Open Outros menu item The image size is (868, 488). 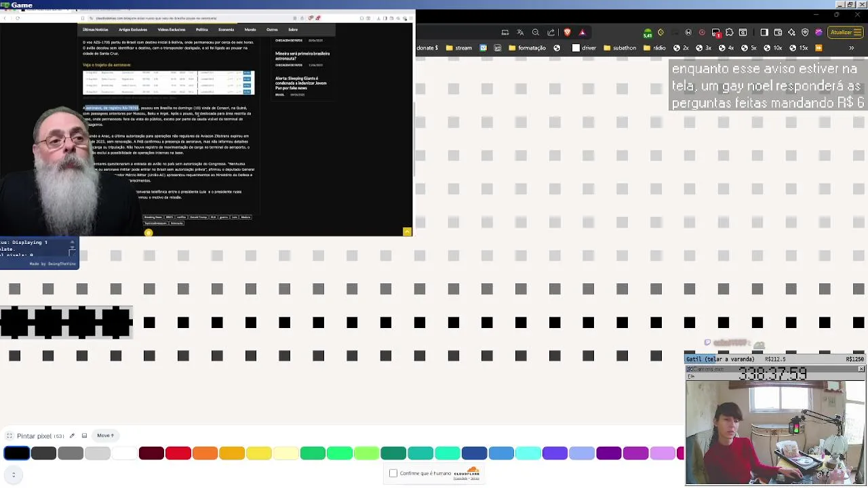coord(272,30)
